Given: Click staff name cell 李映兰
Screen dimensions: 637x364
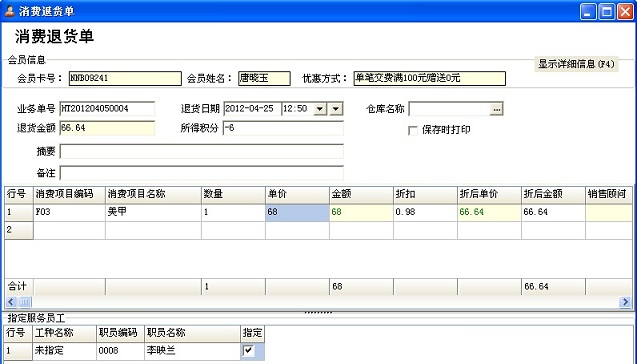Looking at the screenshot, I should click(192, 351).
